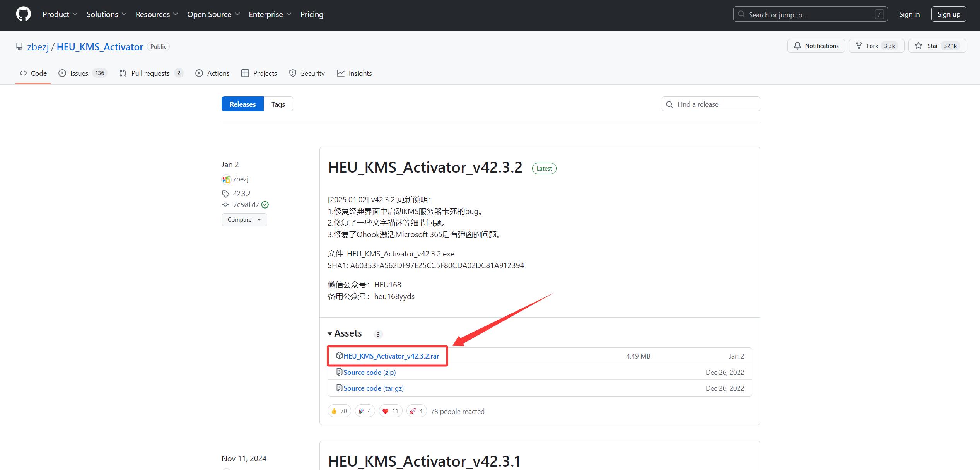Screen dimensions: 980x470
Task: Click the Notifications bell icon
Action: tap(797, 46)
